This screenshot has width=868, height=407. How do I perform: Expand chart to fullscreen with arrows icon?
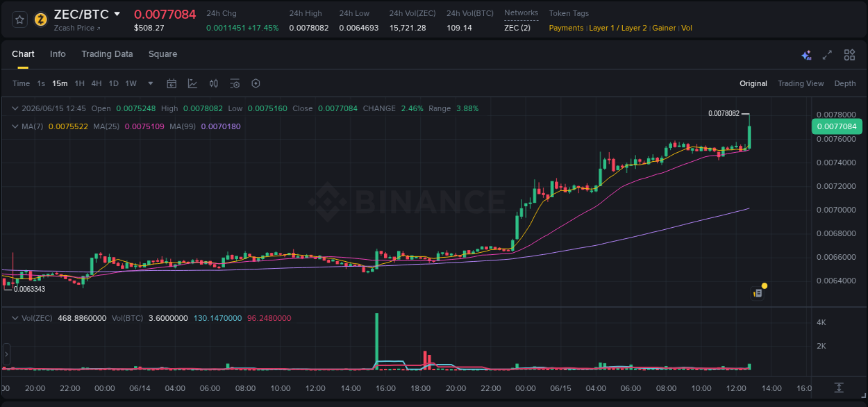pyautogui.click(x=827, y=55)
